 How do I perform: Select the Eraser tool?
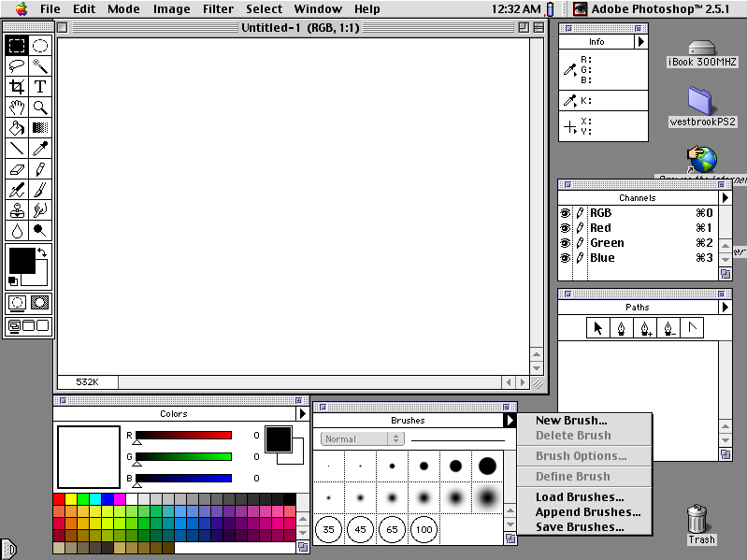[17, 169]
